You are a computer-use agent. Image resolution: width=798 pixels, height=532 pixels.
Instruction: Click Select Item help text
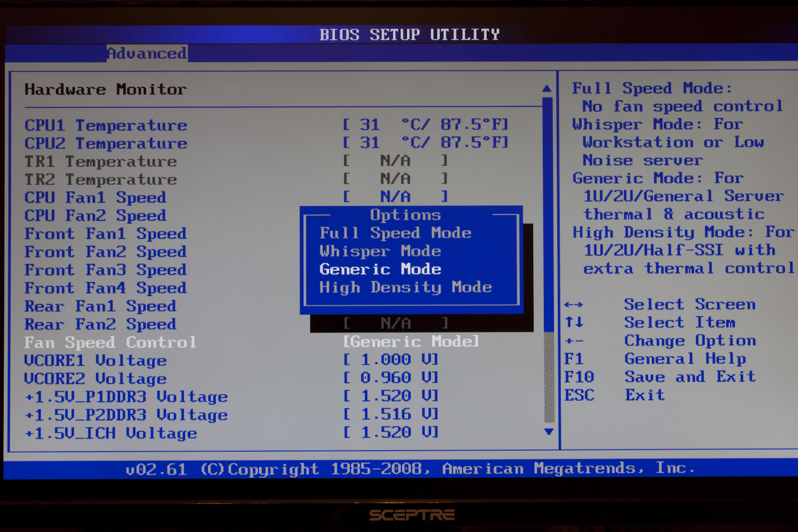pos(680,323)
